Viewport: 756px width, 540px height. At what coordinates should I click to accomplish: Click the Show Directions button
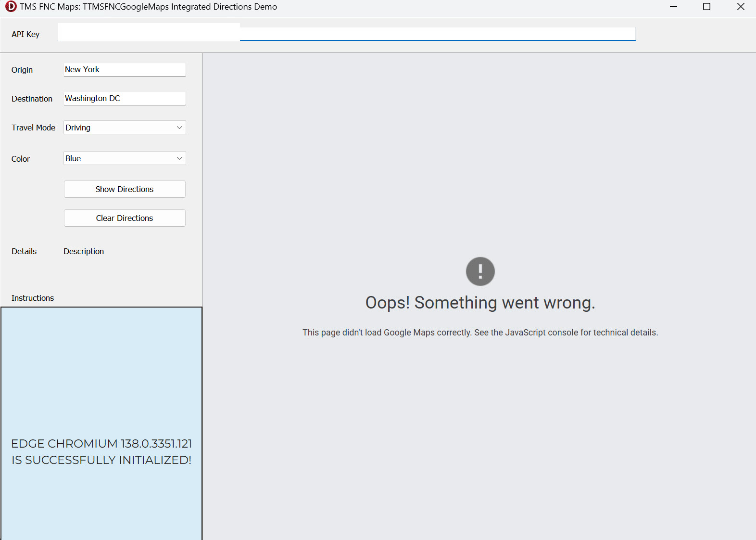click(x=125, y=189)
